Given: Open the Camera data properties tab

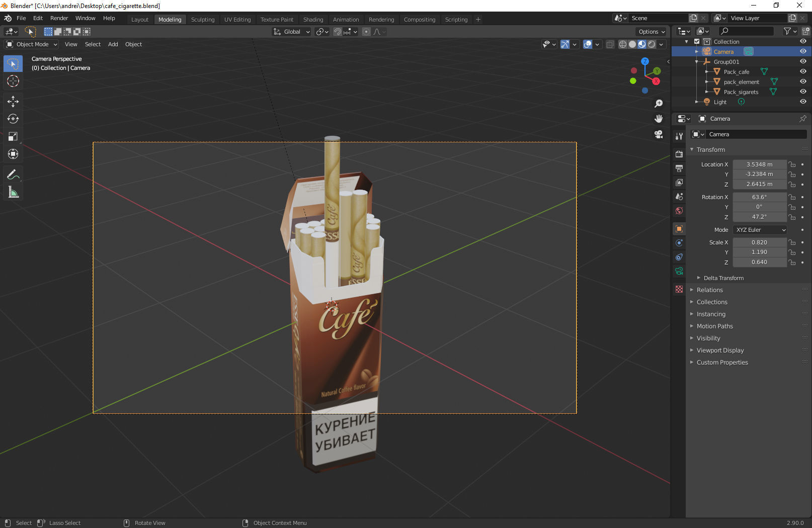Looking at the screenshot, I should point(679,271).
